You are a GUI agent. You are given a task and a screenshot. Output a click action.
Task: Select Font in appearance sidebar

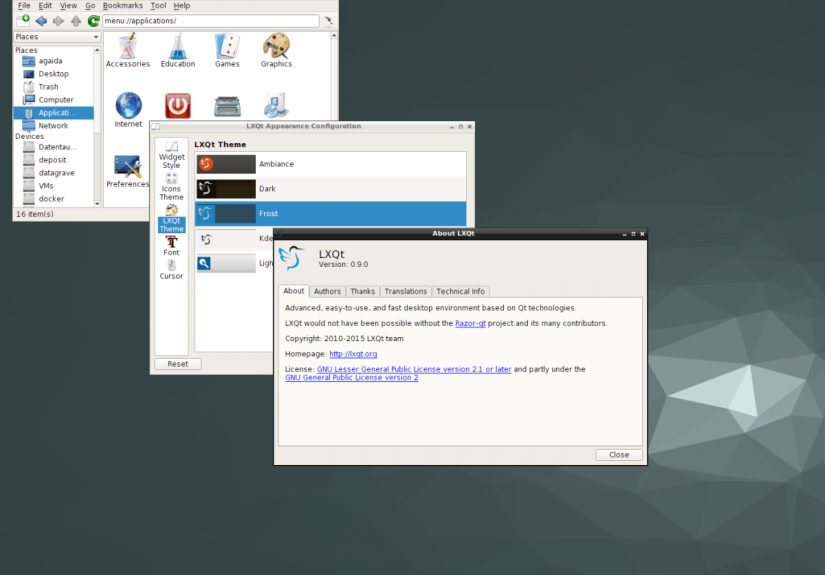pyautogui.click(x=172, y=246)
